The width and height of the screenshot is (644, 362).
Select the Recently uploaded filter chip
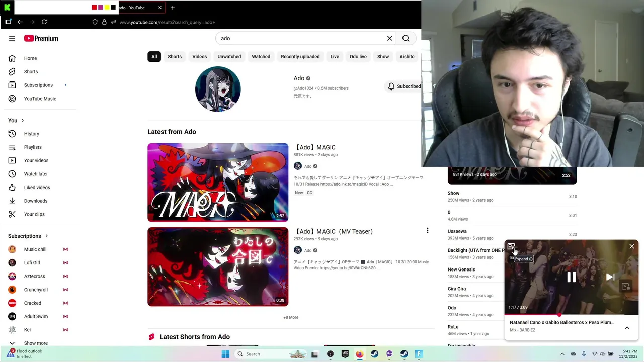pos(300,57)
